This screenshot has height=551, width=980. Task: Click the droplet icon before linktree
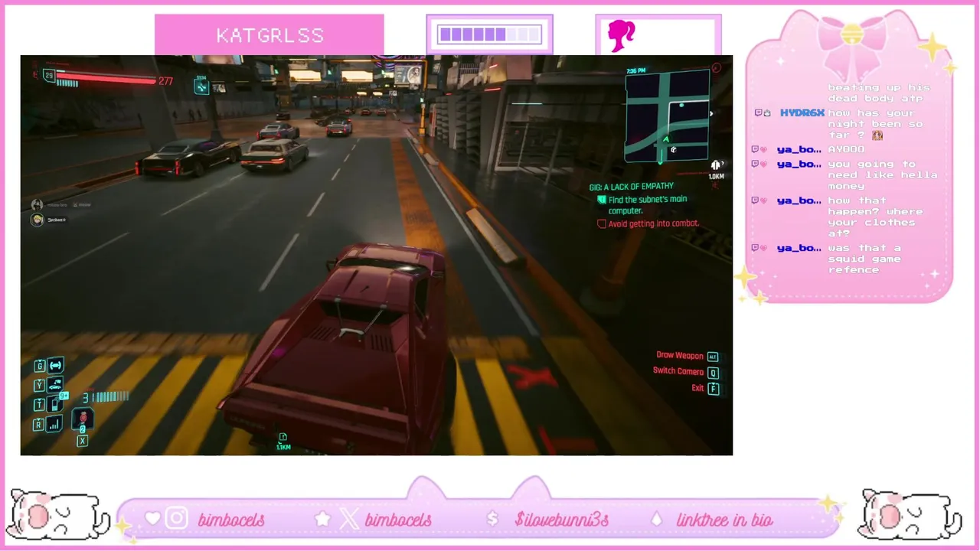tap(656, 519)
